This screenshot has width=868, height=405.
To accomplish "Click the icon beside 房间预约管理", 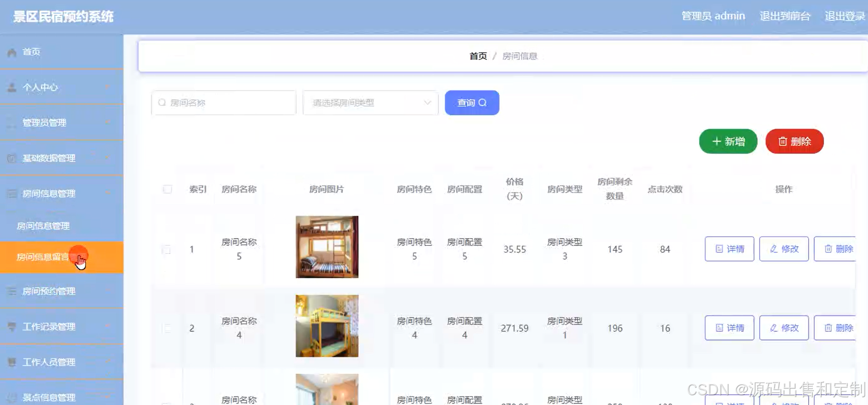I will coord(12,291).
